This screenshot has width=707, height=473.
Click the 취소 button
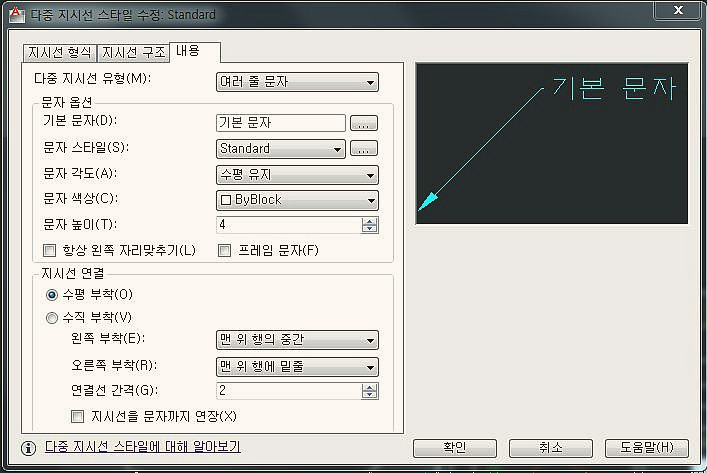click(551, 448)
